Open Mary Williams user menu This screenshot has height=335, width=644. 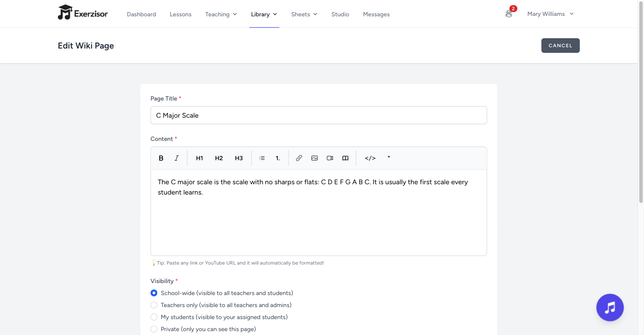tap(550, 14)
